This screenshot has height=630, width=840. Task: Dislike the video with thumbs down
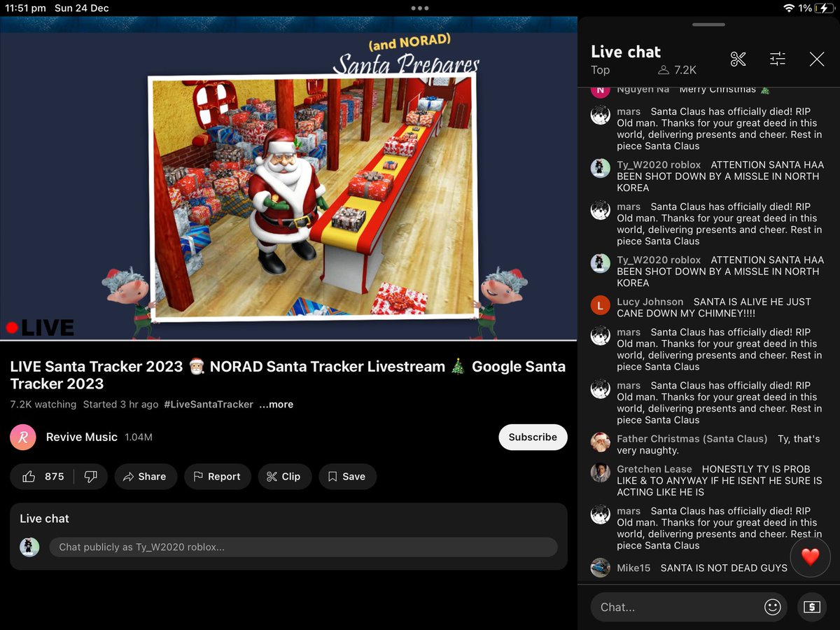[x=90, y=477]
